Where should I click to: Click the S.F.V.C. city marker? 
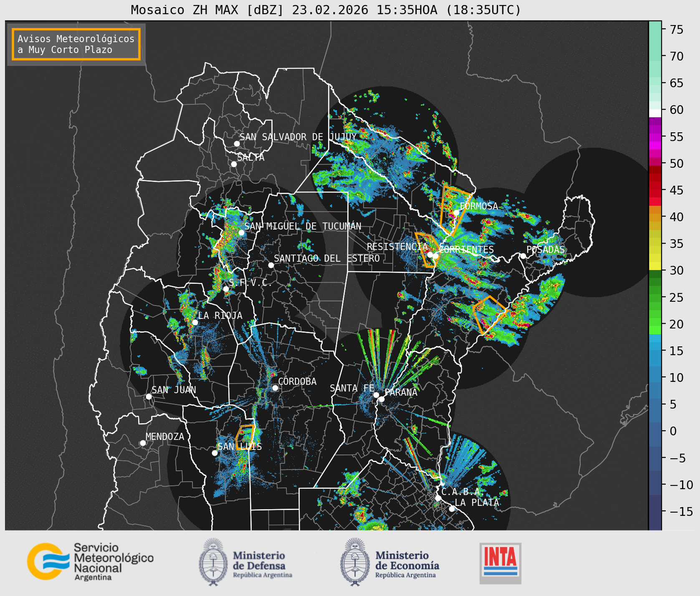pyautogui.click(x=226, y=289)
